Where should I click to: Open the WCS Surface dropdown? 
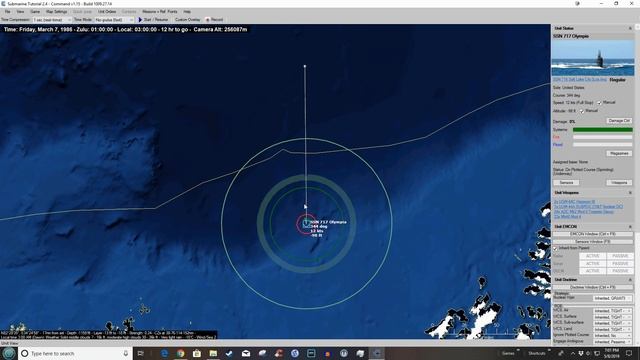[x=612, y=317]
